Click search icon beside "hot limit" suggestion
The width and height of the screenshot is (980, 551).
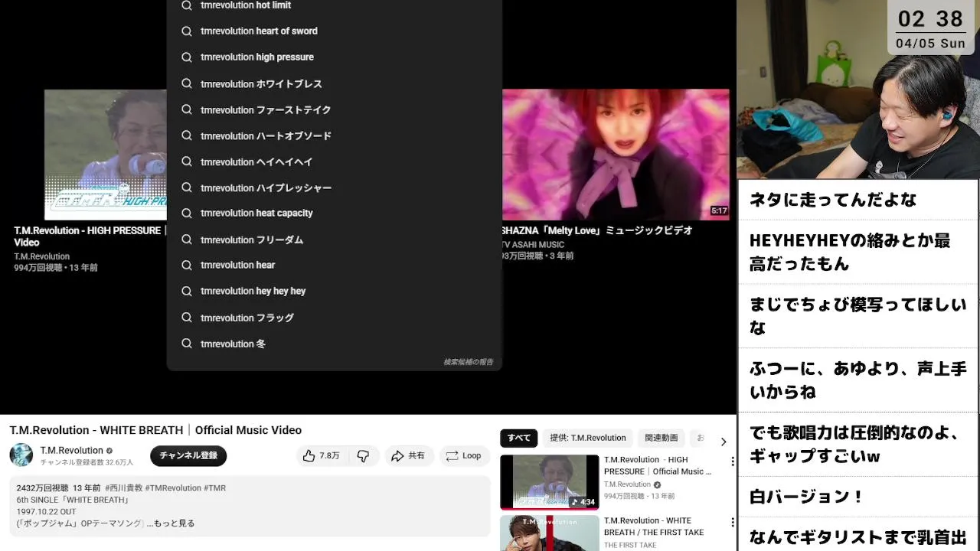tap(186, 5)
